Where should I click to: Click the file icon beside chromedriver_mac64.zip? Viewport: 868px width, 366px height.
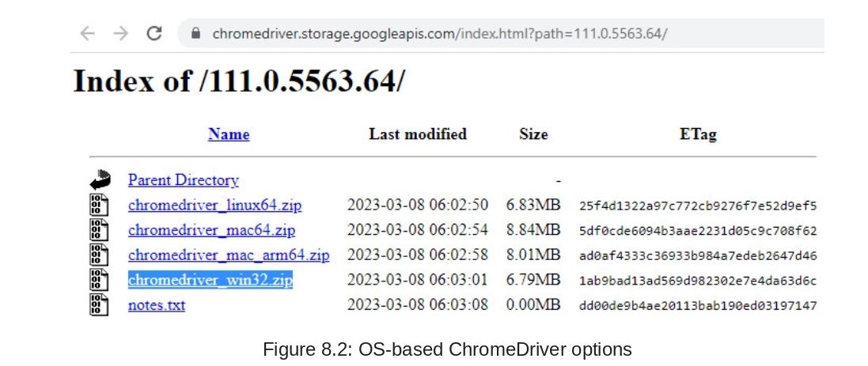point(99,230)
